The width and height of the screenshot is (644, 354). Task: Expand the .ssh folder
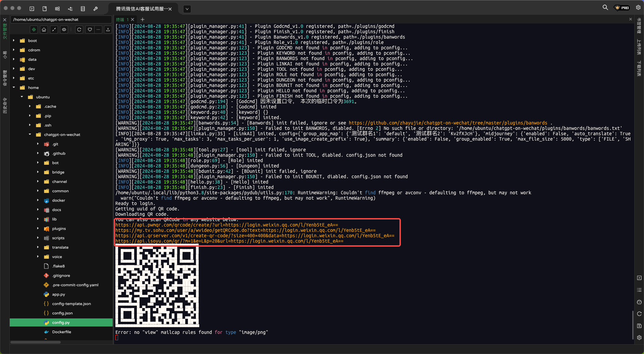coord(30,125)
